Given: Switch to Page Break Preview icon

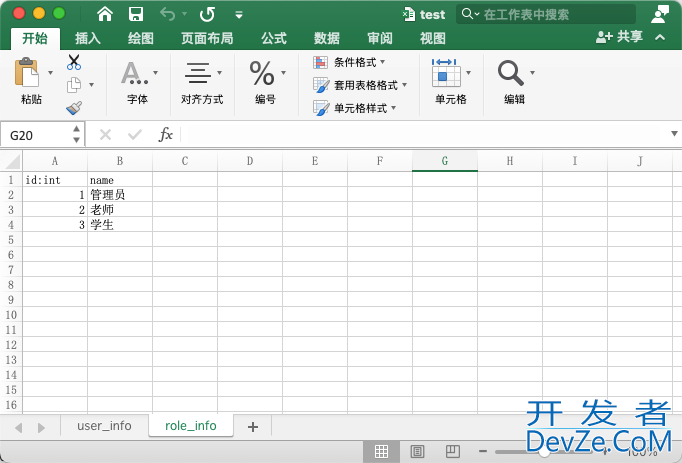Looking at the screenshot, I should tap(453, 451).
